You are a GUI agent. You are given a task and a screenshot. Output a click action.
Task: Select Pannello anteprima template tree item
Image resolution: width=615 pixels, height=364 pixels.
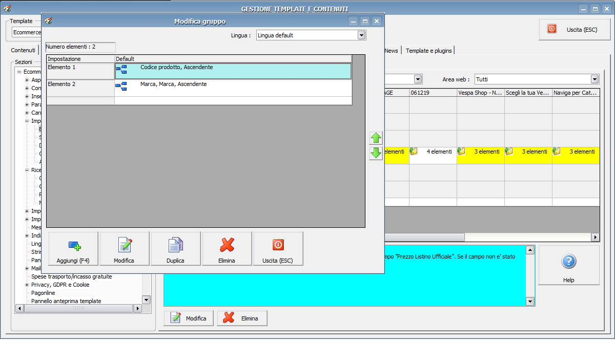66,301
